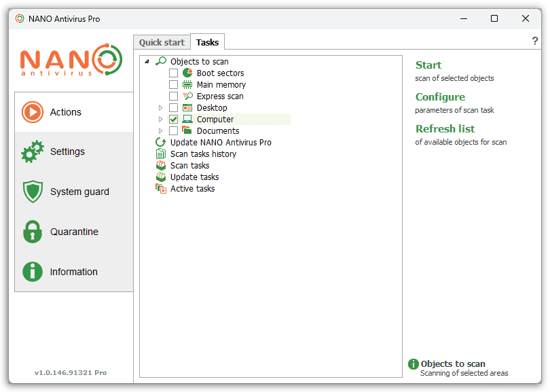Tick the Desktop checkbox
The width and height of the screenshot is (550, 392).
click(x=173, y=108)
